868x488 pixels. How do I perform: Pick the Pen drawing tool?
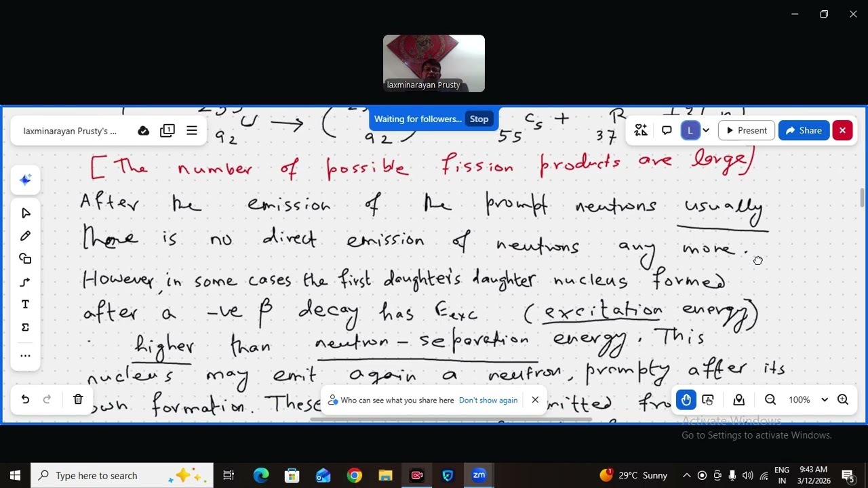tap(26, 236)
